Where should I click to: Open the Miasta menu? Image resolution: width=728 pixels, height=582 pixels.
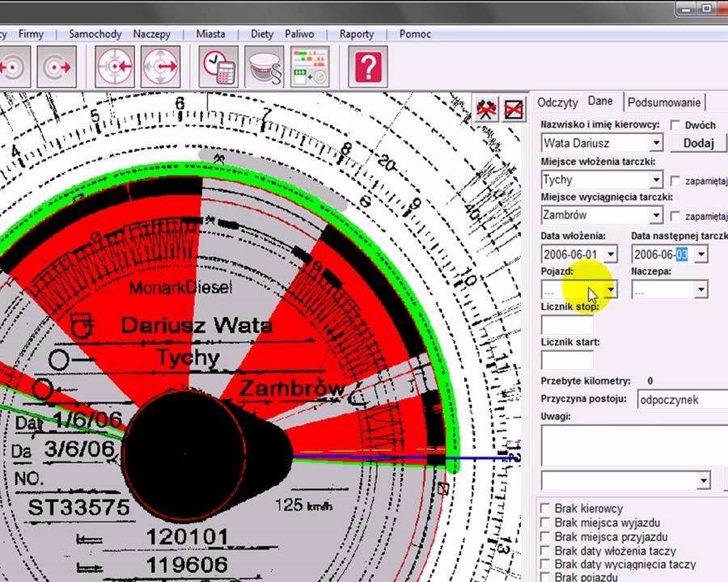click(x=210, y=34)
